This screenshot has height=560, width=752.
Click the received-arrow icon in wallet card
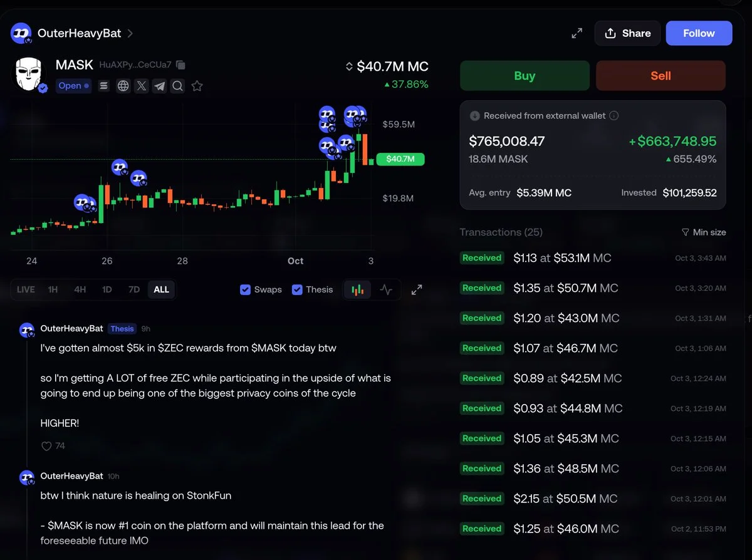[474, 115]
